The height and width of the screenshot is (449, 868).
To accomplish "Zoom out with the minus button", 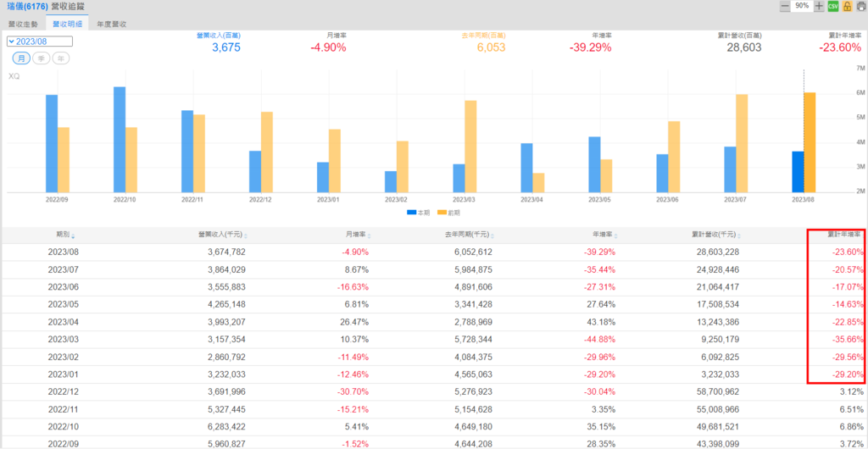I will pos(785,6).
